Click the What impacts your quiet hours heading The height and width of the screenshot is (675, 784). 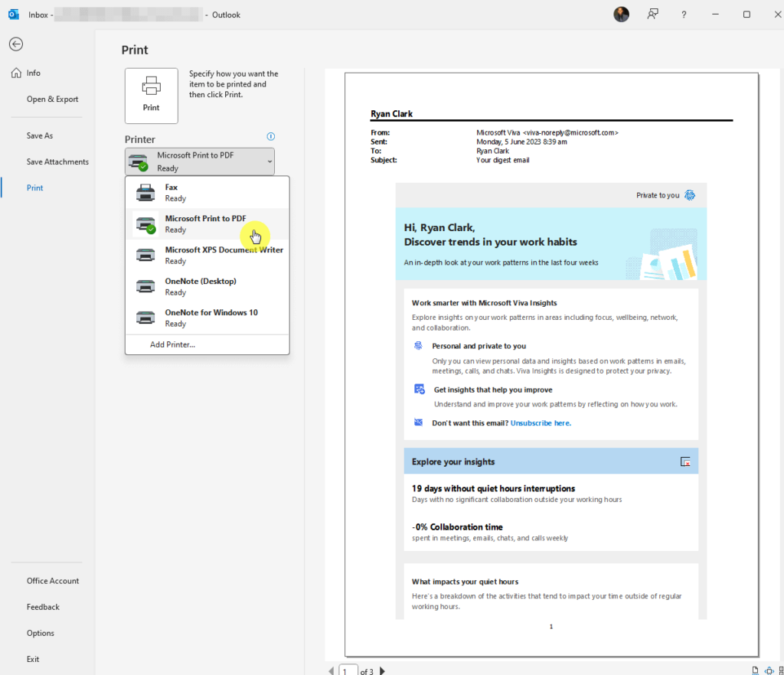[x=465, y=582]
